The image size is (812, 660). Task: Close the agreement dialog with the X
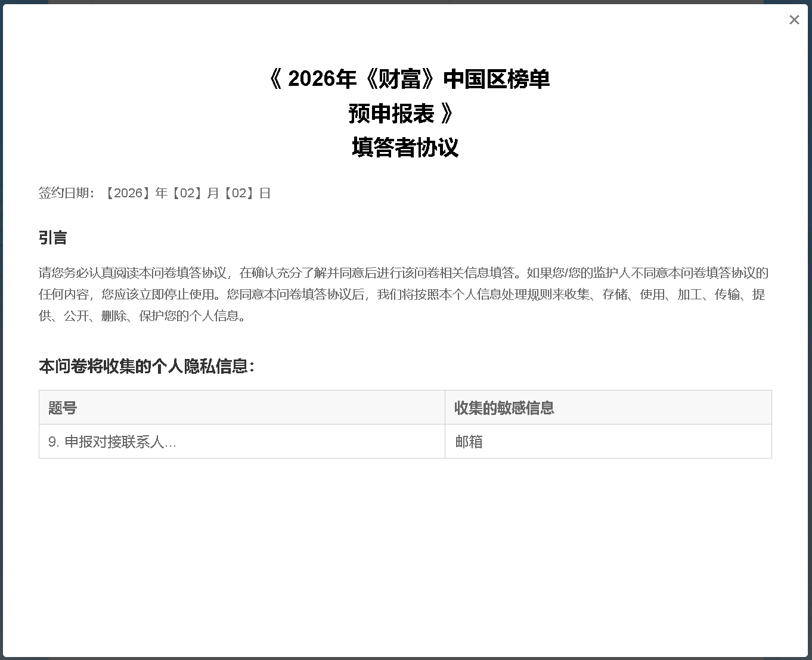pos(794,20)
